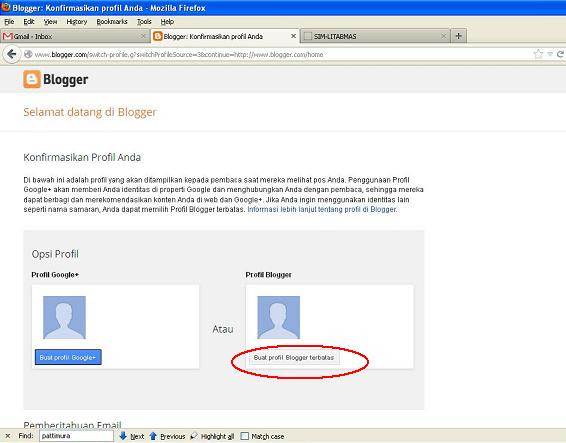Click Find Previous up arrow button

[x=167, y=436]
